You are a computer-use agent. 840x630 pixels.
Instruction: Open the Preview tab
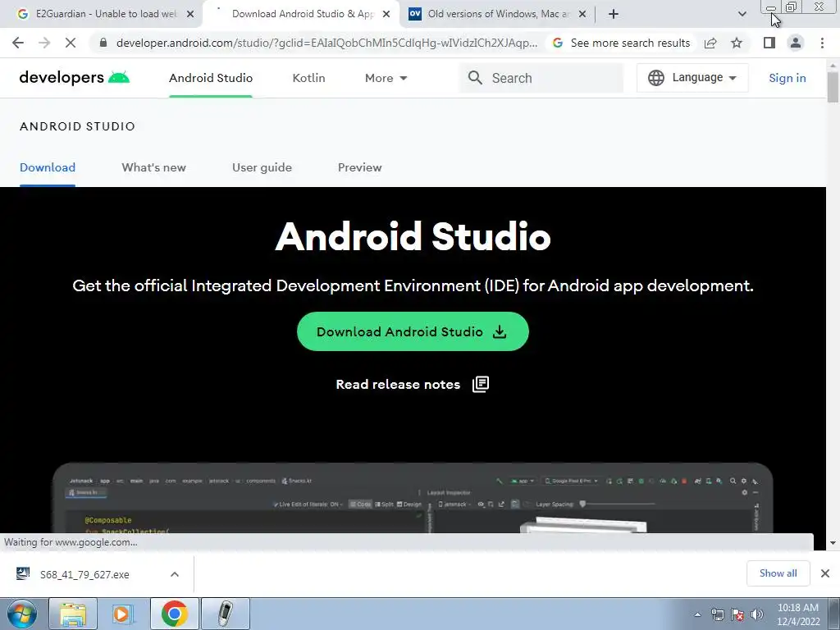click(359, 167)
